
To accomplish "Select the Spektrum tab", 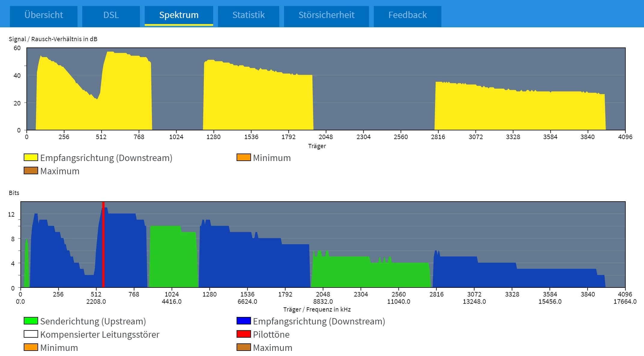I will [179, 15].
